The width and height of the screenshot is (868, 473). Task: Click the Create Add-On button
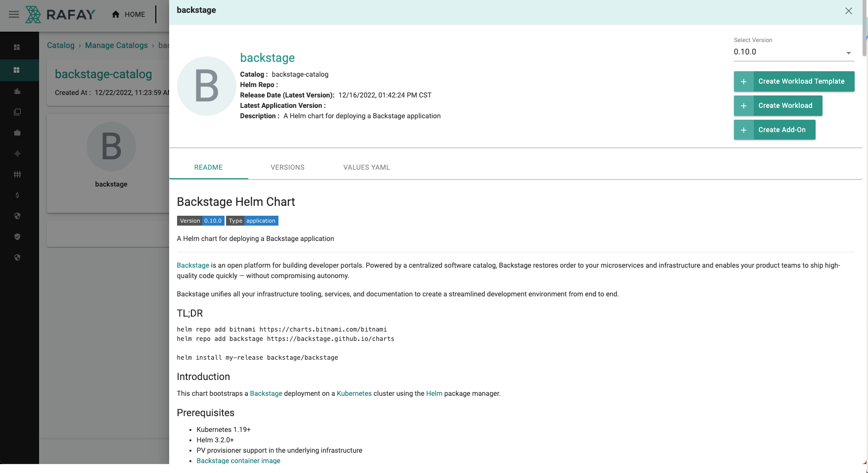point(775,130)
